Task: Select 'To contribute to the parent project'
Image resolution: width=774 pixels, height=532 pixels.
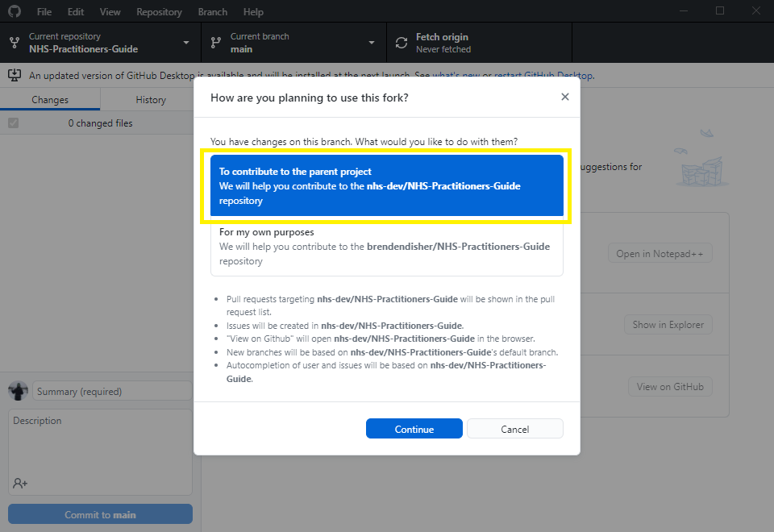Action: (x=386, y=185)
